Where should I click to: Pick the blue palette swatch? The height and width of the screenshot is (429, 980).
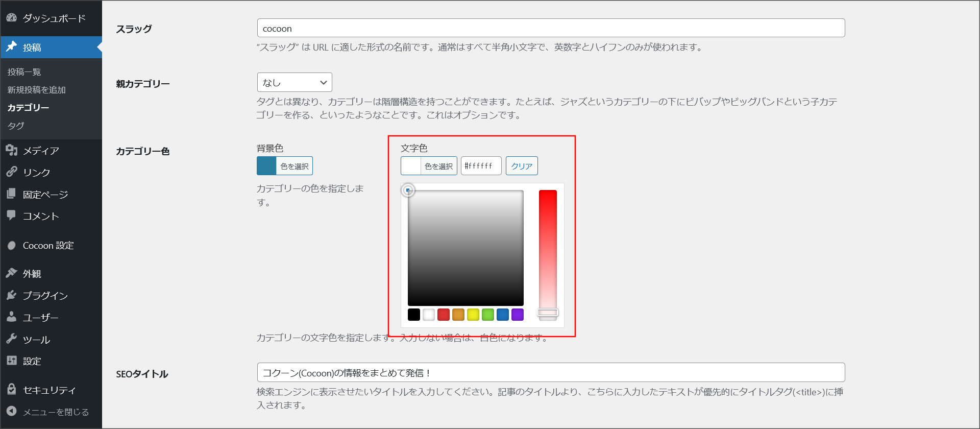[503, 315]
